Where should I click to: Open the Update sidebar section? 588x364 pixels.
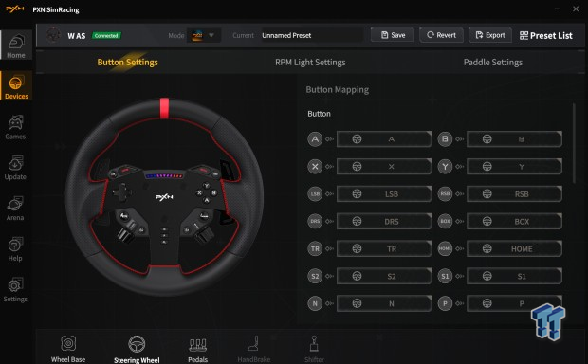coord(15,168)
